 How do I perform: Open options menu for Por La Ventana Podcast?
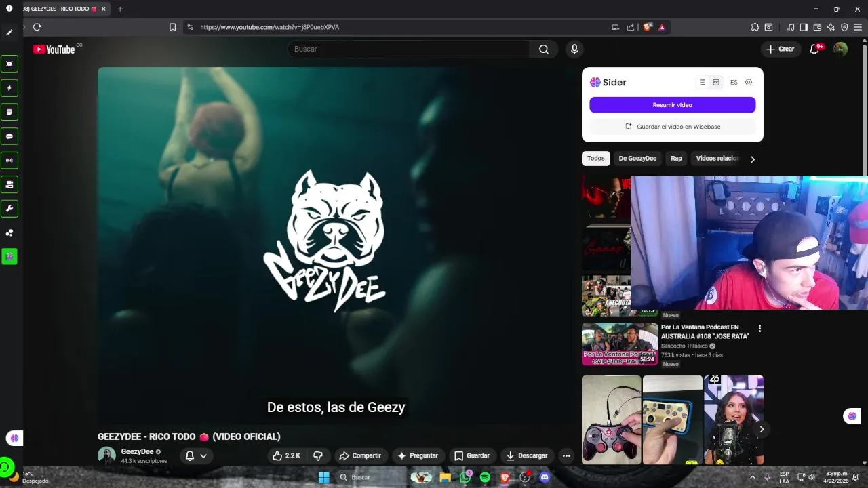(759, 329)
